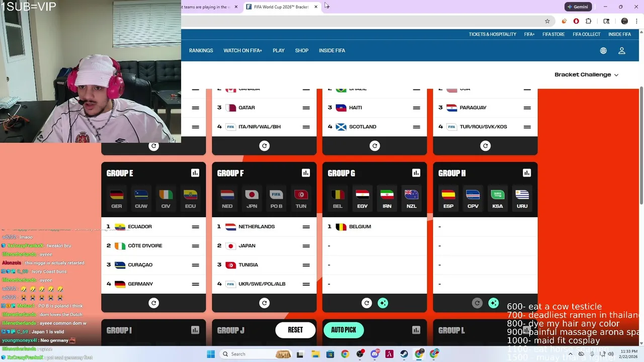Open TICKETS & HOSPITALITY link
Screen dimensions: 644x362
[x=493, y=34]
